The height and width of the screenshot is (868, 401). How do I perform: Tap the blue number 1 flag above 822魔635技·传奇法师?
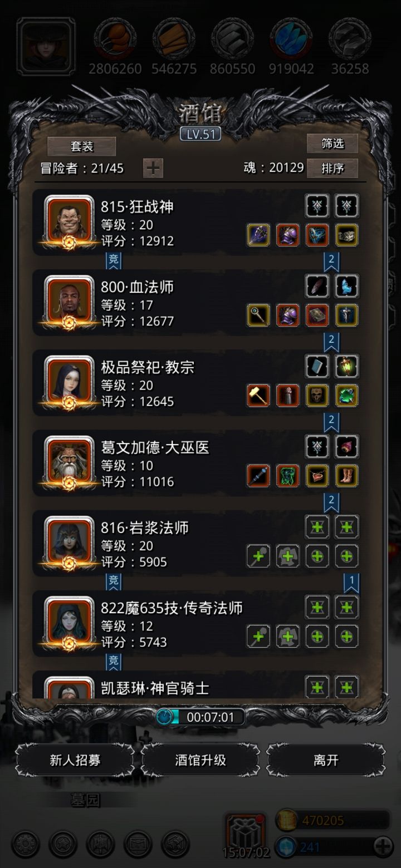[351, 583]
